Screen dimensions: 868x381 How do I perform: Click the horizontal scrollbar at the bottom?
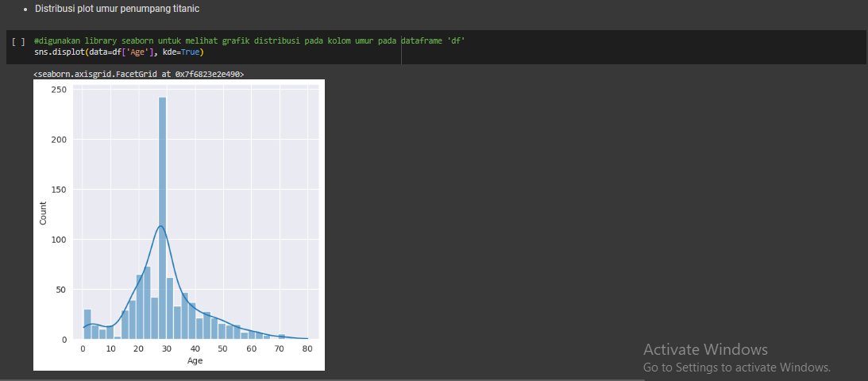(318, 379)
